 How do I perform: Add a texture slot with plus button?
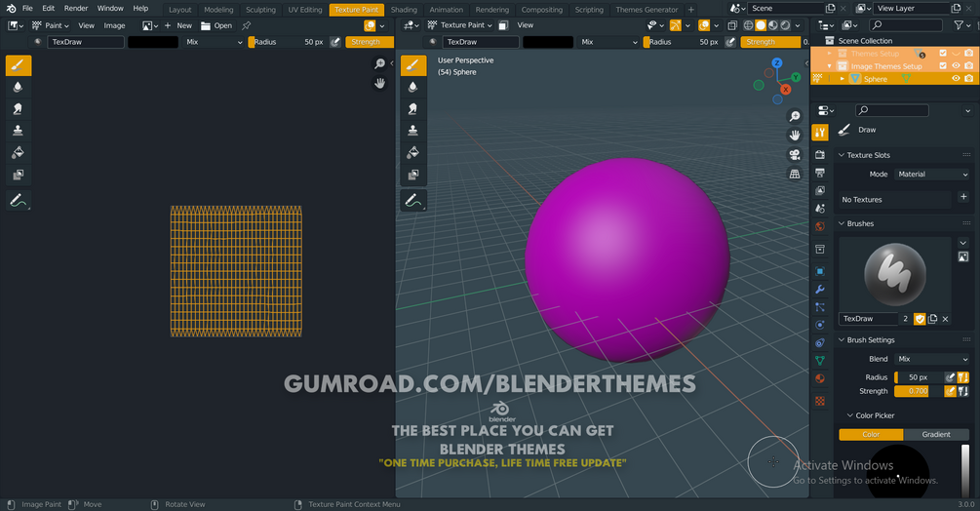(963, 197)
